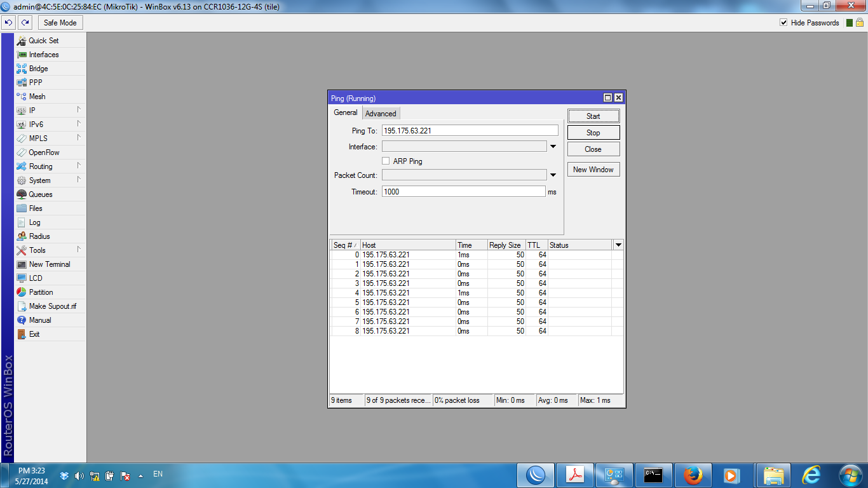Image resolution: width=868 pixels, height=488 pixels.
Task: Click the "0% packet loss" status entry
Action: tap(463, 400)
